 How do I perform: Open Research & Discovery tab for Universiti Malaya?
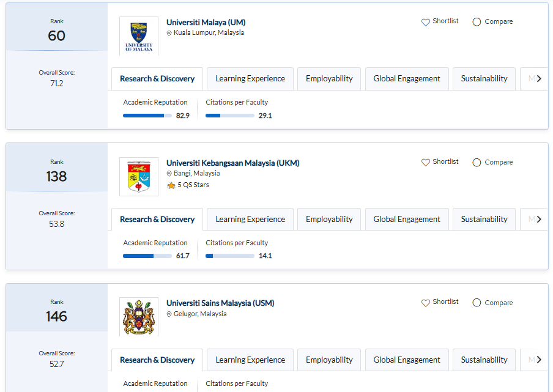point(157,79)
